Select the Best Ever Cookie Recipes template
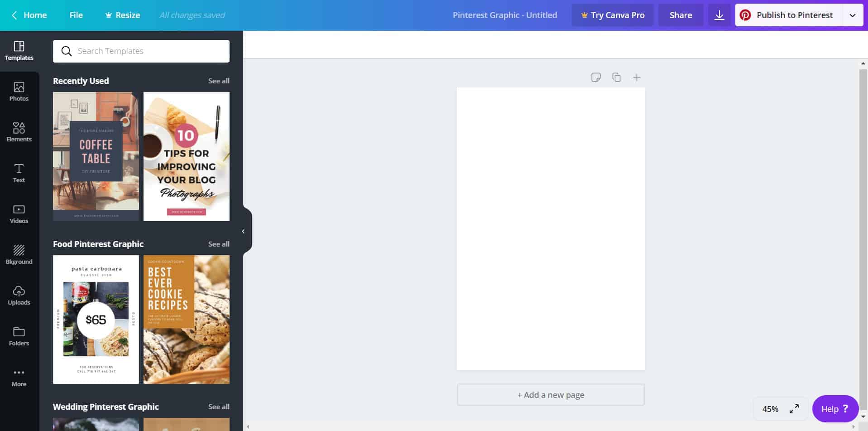This screenshot has width=868, height=431. point(187,320)
